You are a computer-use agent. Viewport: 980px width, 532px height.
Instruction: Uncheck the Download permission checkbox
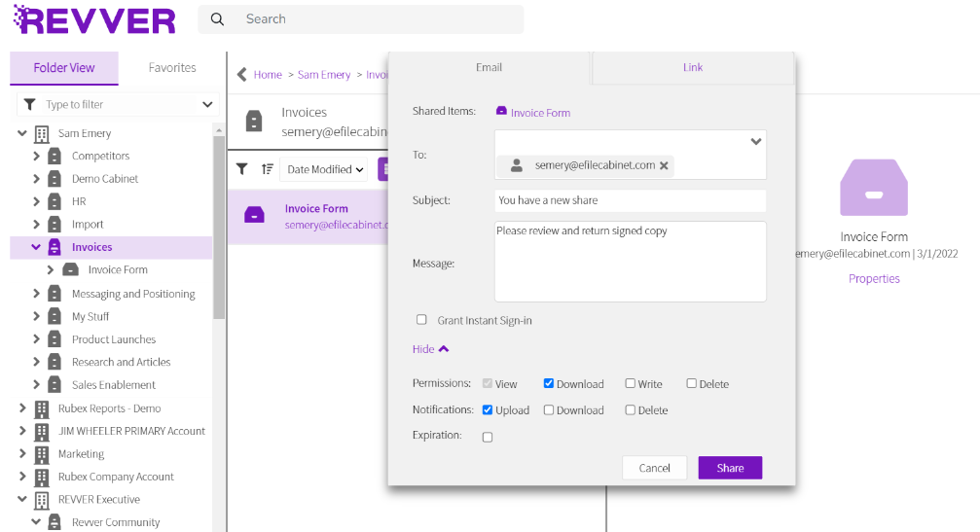(549, 383)
